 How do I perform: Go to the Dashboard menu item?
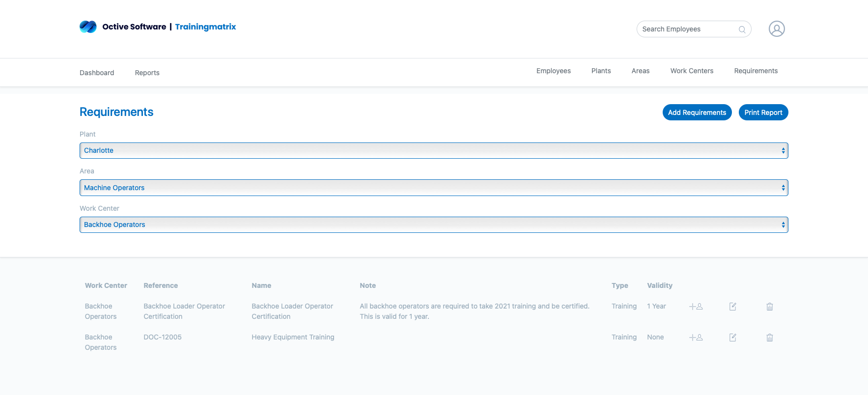[x=97, y=73]
